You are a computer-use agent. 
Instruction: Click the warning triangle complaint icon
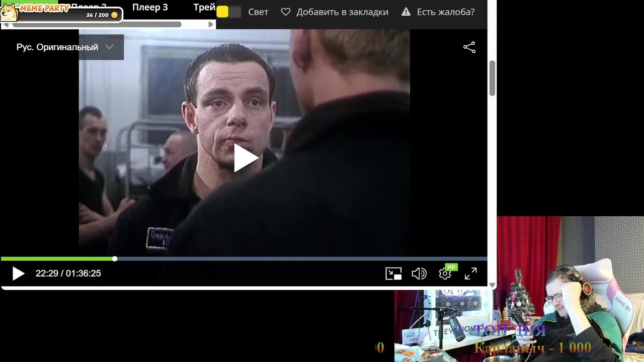[x=406, y=12]
